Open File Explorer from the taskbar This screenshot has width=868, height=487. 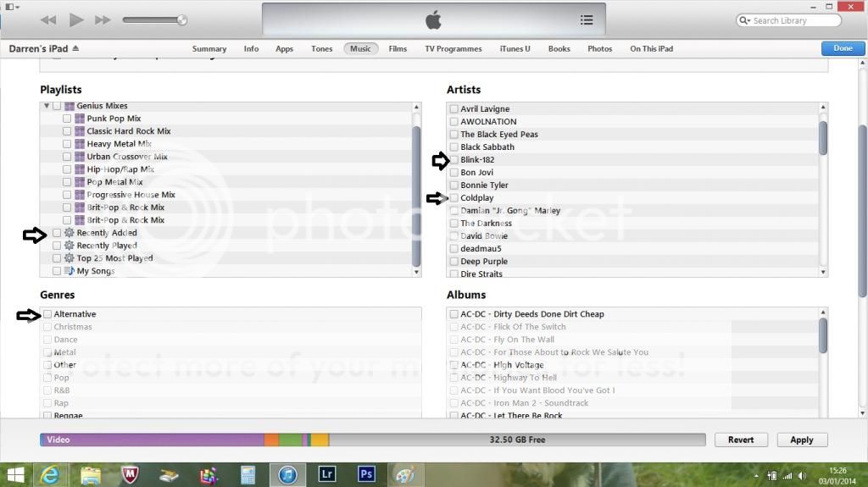[x=90, y=475]
